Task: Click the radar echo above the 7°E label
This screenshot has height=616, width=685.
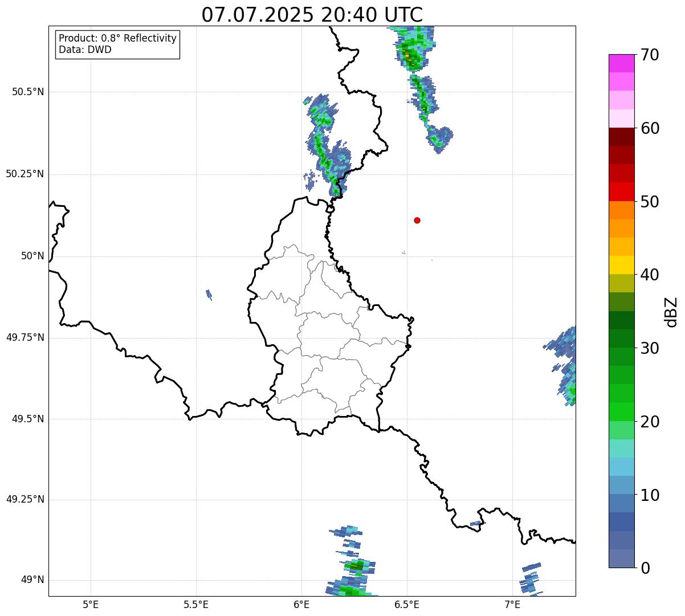Action: coord(531,578)
